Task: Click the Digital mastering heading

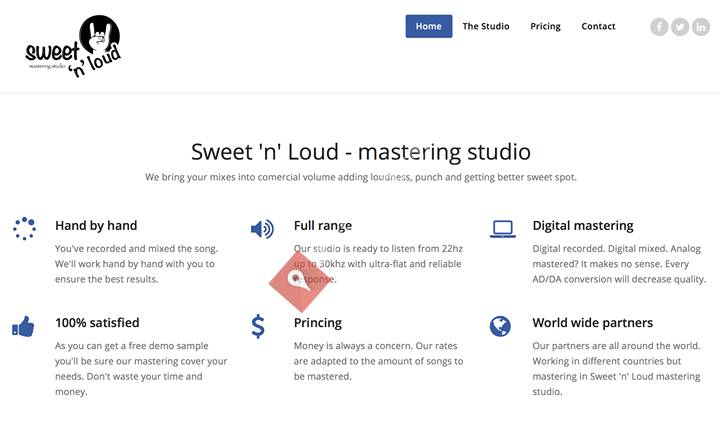Action: pos(582,225)
